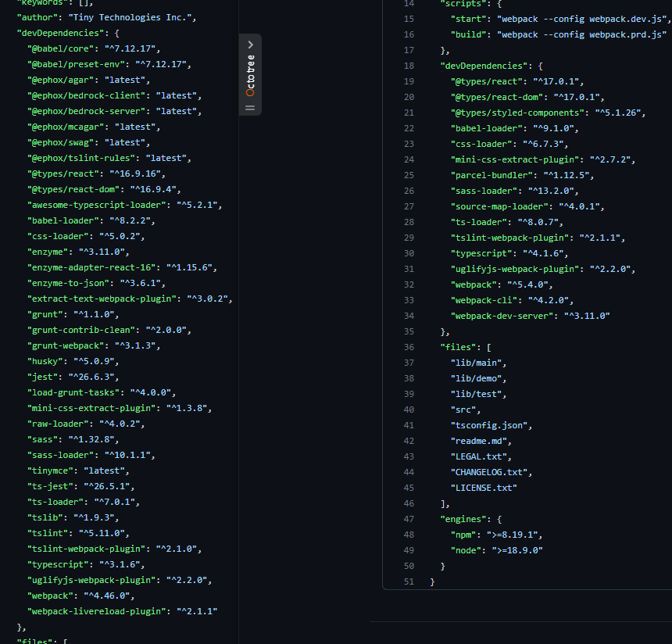Click the "extract-text-webpack-plugin" key
The image size is (672, 644).
point(102,299)
